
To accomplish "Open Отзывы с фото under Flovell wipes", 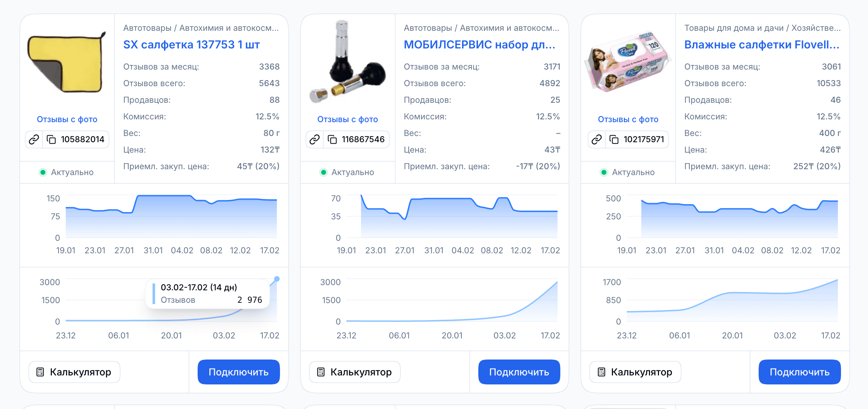I will point(628,119).
